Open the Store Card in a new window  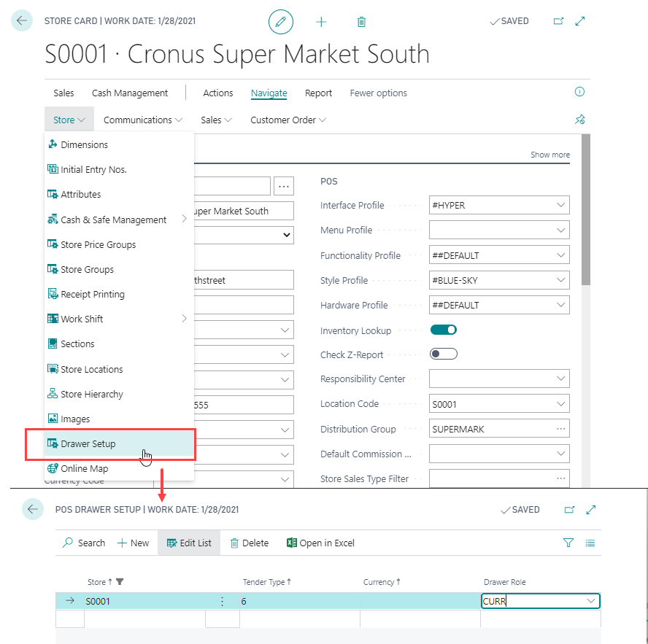pyautogui.click(x=558, y=21)
